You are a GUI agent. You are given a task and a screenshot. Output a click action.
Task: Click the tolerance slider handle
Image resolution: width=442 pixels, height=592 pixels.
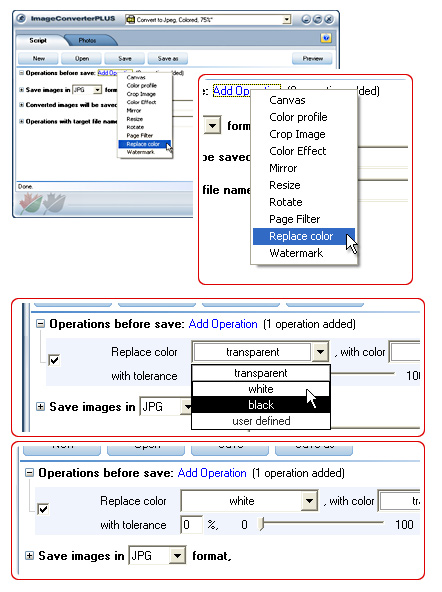262,524
